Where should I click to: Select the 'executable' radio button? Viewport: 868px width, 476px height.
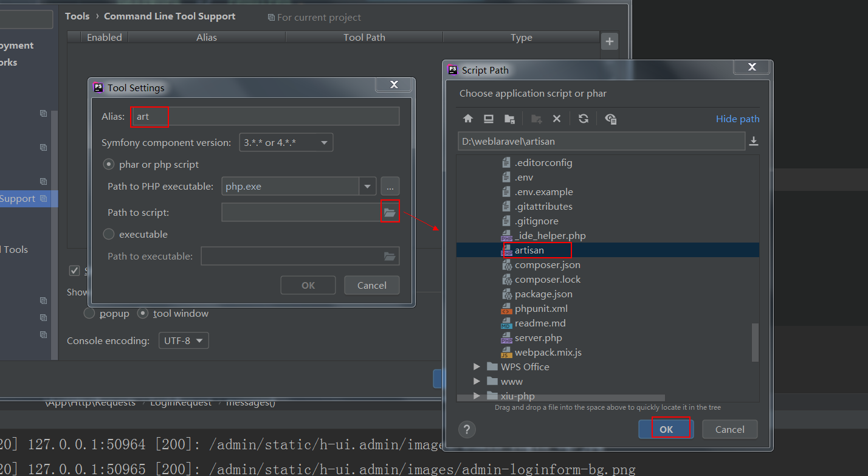coord(109,234)
